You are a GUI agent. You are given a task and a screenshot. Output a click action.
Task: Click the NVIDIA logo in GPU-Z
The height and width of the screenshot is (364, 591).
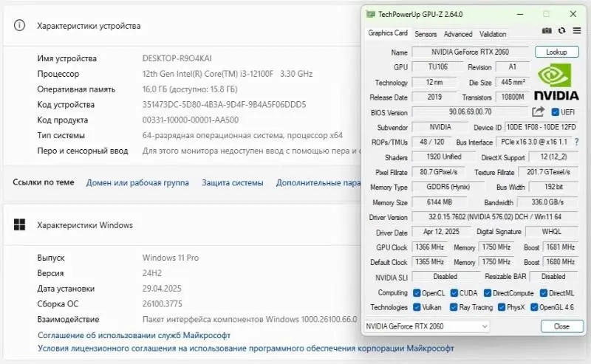pos(556,81)
